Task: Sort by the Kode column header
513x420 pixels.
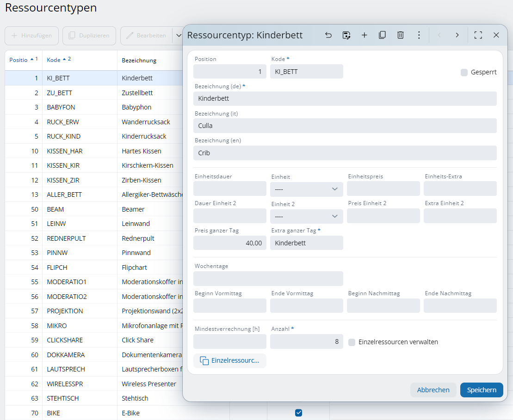Action: [x=54, y=60]
